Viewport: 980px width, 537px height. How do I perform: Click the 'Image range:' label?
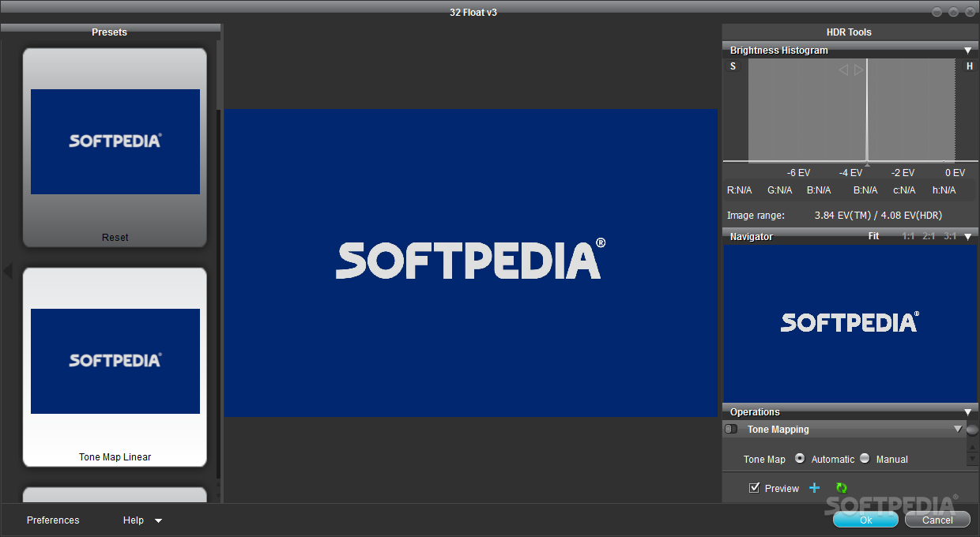click(x=756, y=215)
